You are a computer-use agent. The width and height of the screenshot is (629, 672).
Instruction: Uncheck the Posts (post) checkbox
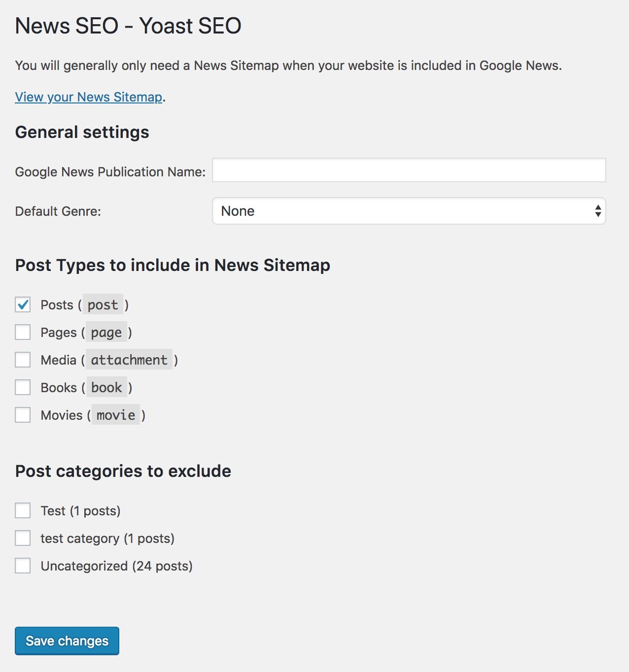tap(23, 305)
